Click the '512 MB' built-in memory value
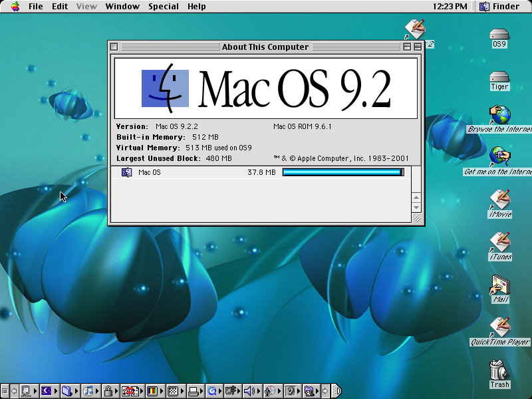532x399 pixels. tap(205, 137)
